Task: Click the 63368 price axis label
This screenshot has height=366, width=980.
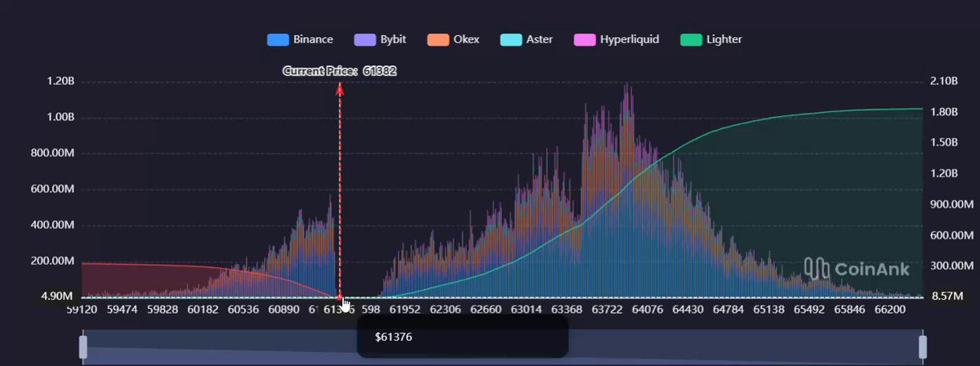Action: [566, 310]
